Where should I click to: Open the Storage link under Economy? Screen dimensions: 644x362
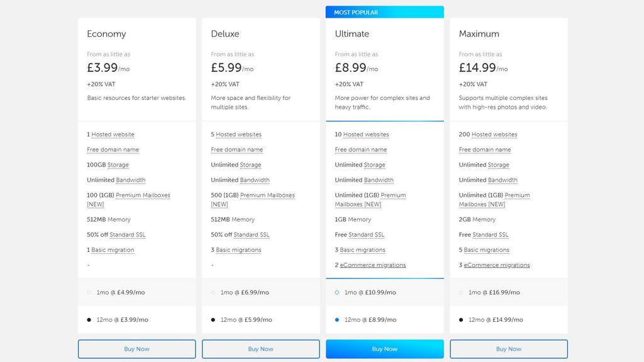[119, 165]
